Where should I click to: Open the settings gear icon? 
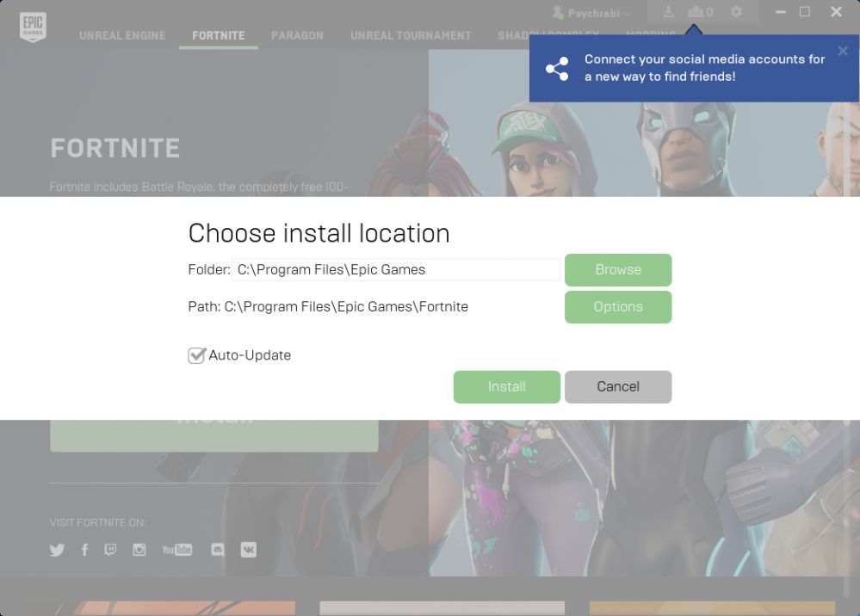[736, 11]
